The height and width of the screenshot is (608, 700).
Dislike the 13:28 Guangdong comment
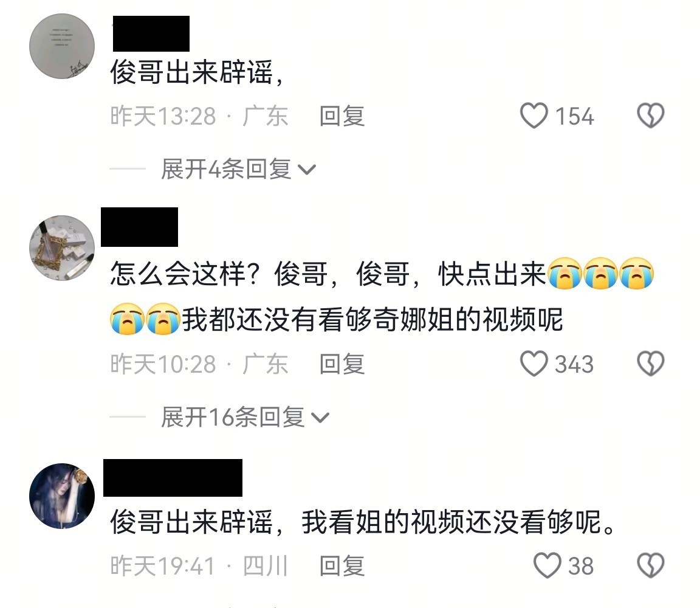click(x=650, y=116)
